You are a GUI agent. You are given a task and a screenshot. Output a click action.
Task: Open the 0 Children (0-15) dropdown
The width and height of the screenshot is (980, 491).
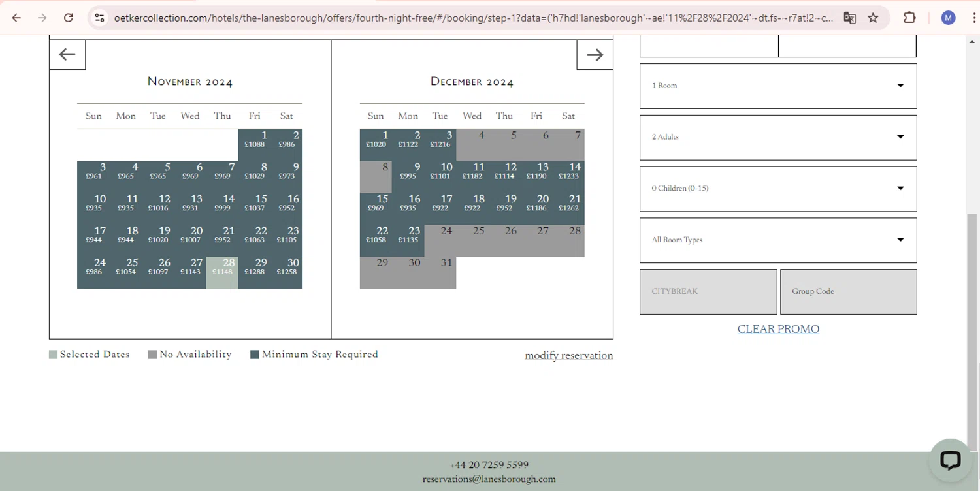tap(778, 189)
